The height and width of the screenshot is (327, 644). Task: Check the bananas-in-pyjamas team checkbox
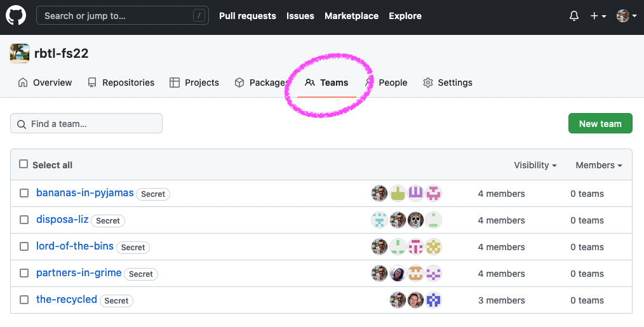(x=24, y=193)
